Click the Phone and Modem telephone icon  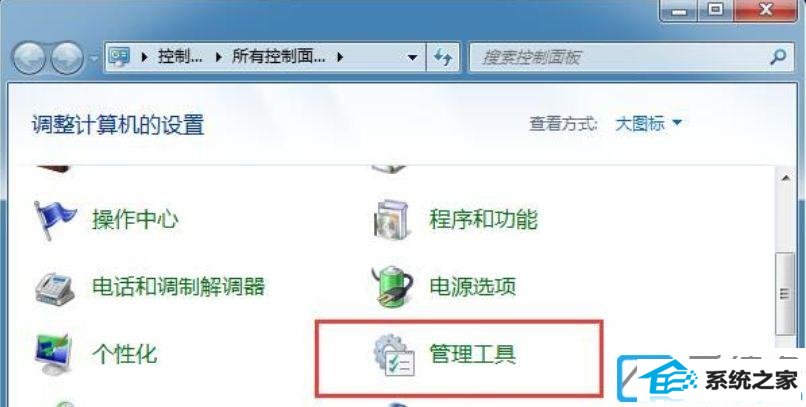54,287
